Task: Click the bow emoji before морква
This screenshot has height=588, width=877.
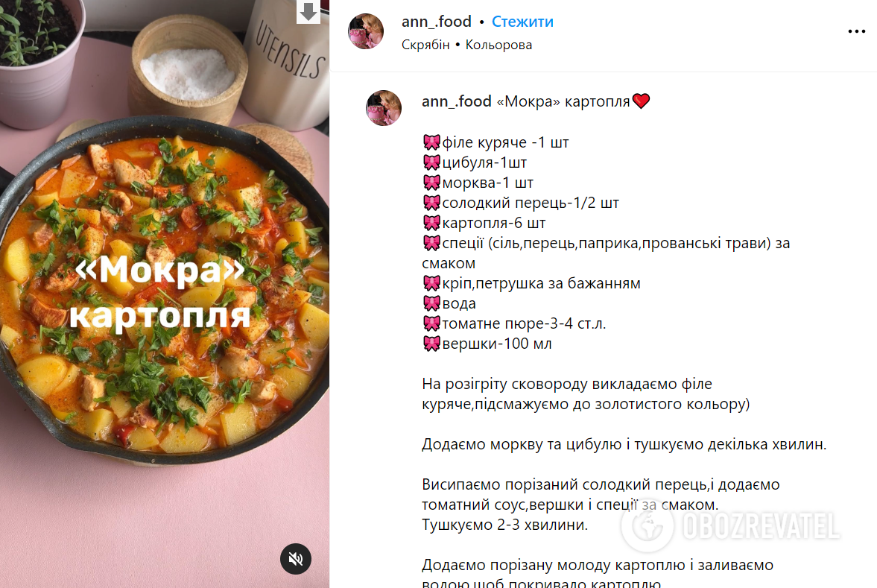Action: click(x=431, y=183)
